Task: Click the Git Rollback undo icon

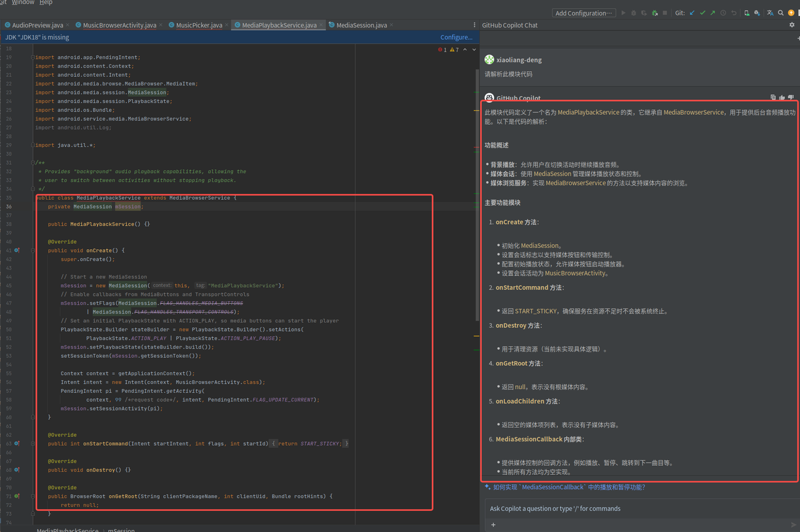Action: click(734, 12)
